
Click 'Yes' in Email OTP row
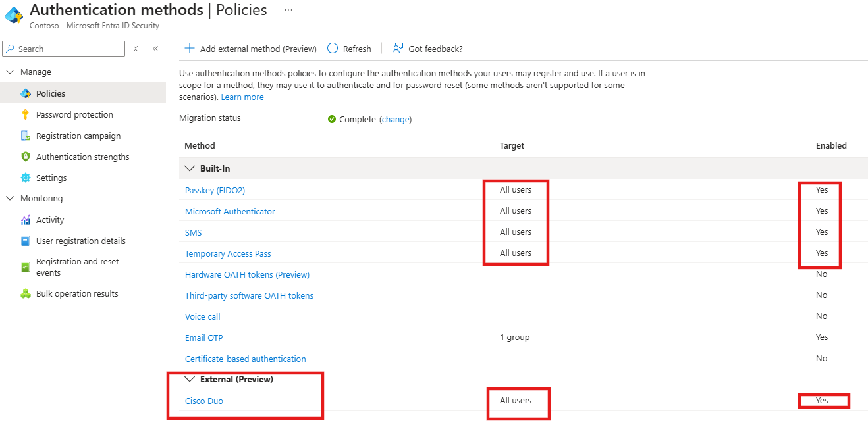[x=822, y=337]
